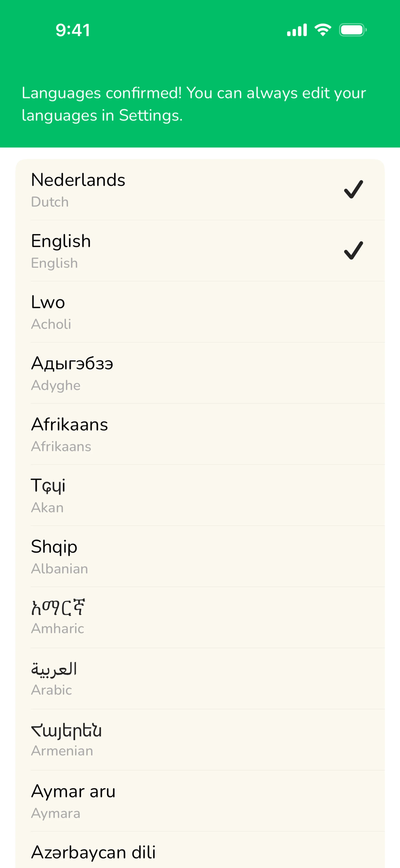This screenshot has height=868, width=400.
Task: Tap the English language name
Action: point(61,241)
